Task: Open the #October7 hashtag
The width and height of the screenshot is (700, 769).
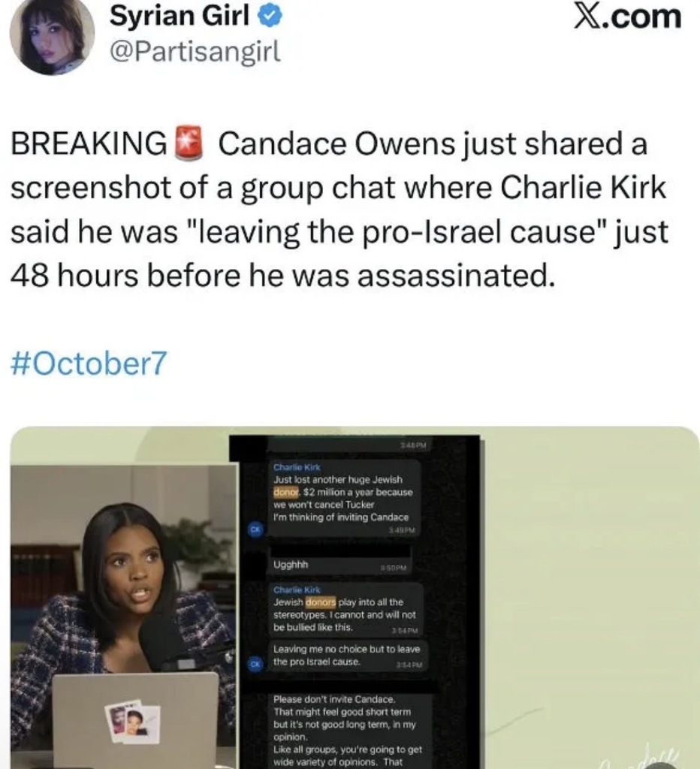Action: click(89, 363)
